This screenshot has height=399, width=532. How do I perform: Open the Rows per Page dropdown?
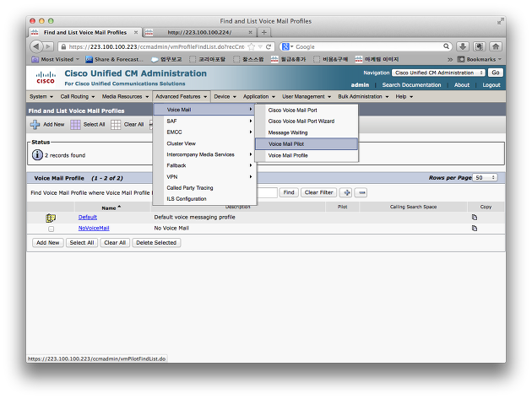(486, 178)
